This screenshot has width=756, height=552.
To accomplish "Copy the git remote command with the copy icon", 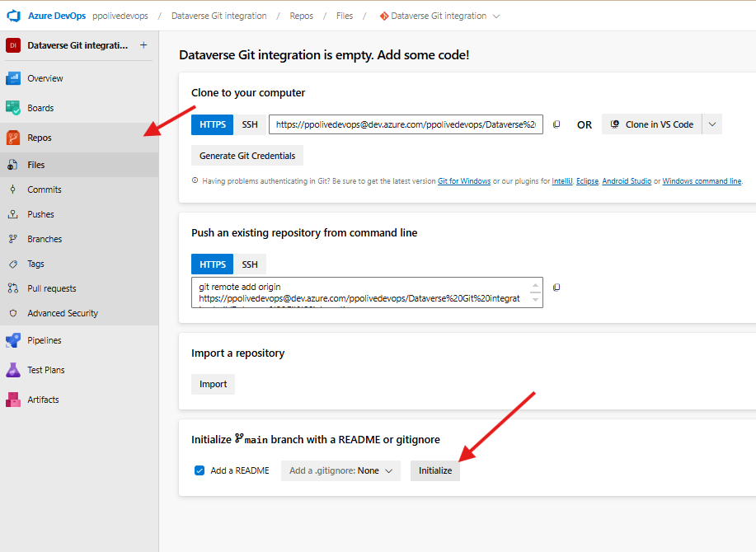I will click(556, 288).
